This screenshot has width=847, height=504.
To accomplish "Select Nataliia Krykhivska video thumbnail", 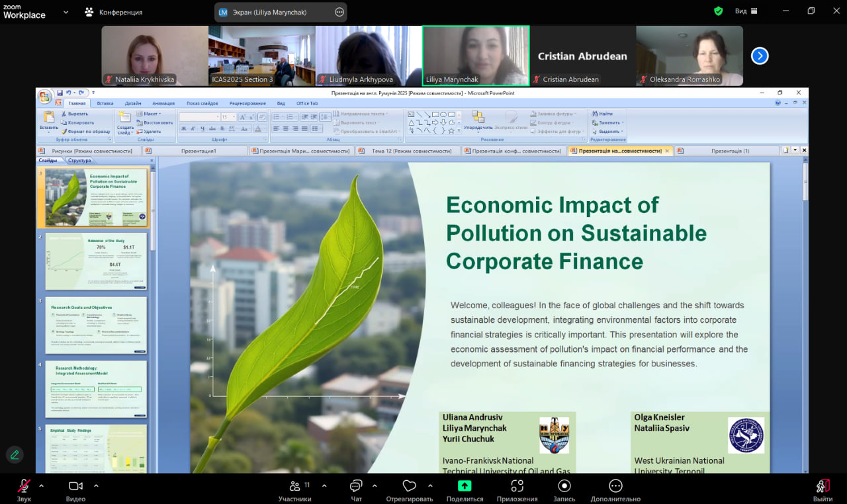I will pyautogui.click(x=155, y=56).
